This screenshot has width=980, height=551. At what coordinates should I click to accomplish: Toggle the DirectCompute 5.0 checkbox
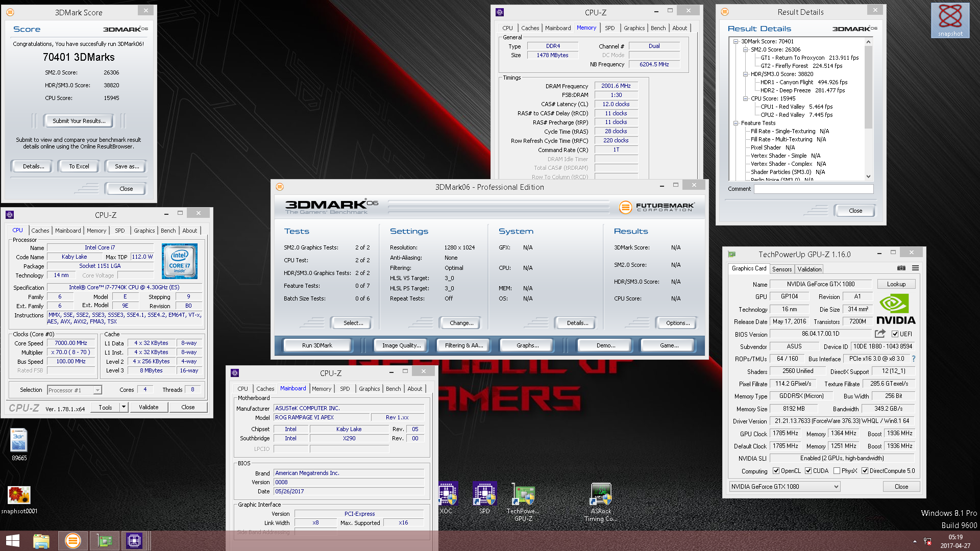(865, 471)
